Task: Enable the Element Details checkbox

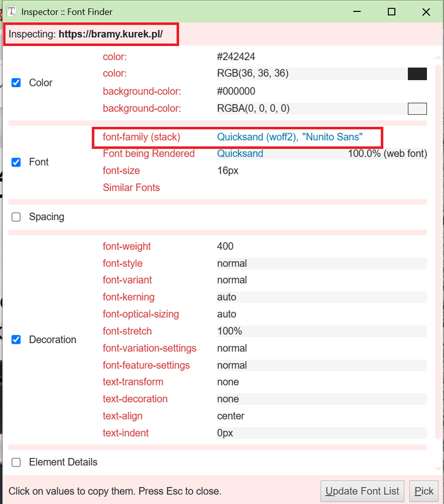Action: tap(16, 462)
